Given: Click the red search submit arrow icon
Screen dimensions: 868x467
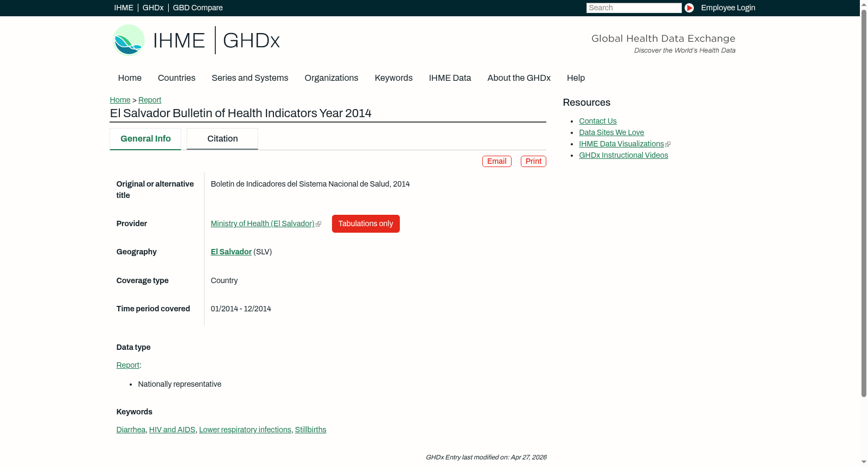Looking at the screenshot, I should (689, 8).
